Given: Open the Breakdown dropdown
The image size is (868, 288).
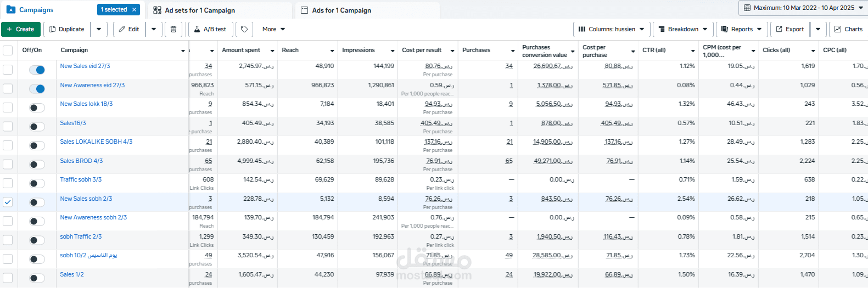Looking at the screenshot, I should [683, 29].
